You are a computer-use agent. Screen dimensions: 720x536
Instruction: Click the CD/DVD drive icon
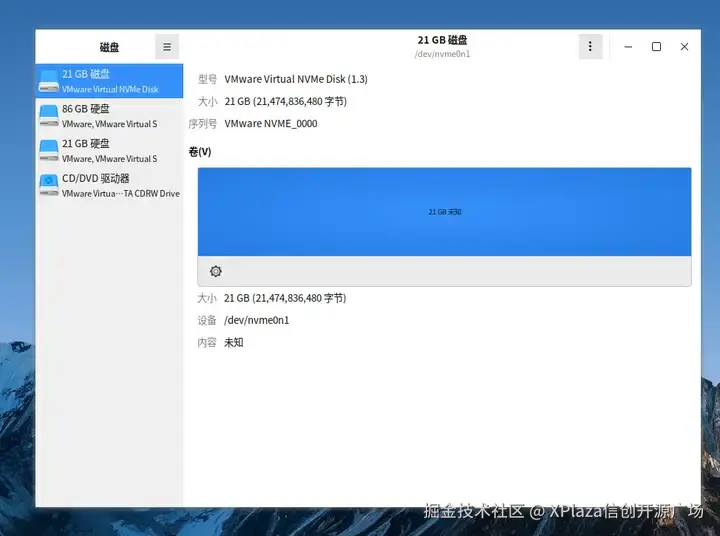click(x=48, y=186)
